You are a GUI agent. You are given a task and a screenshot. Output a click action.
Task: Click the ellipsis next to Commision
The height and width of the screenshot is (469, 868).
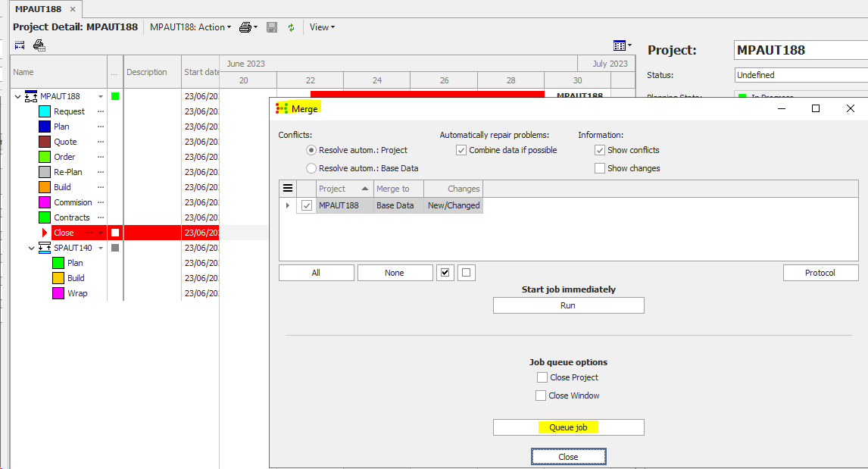[101, 202]
